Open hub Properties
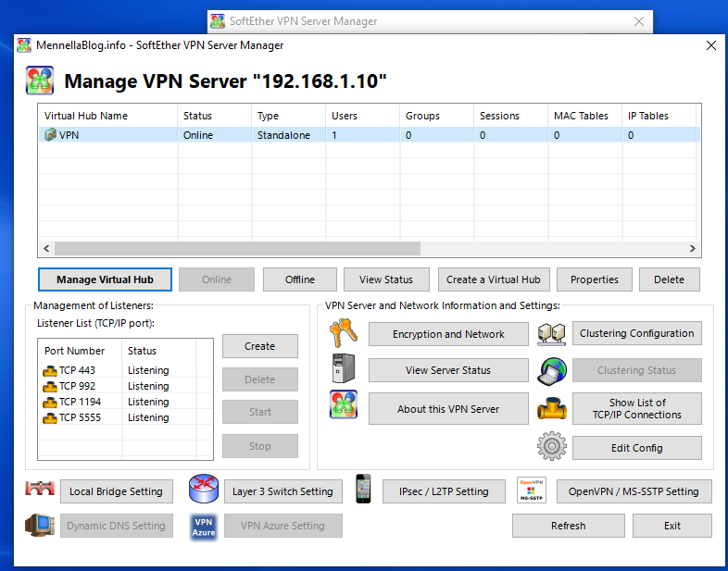This screenshot has width=728, height=571. 595,279
